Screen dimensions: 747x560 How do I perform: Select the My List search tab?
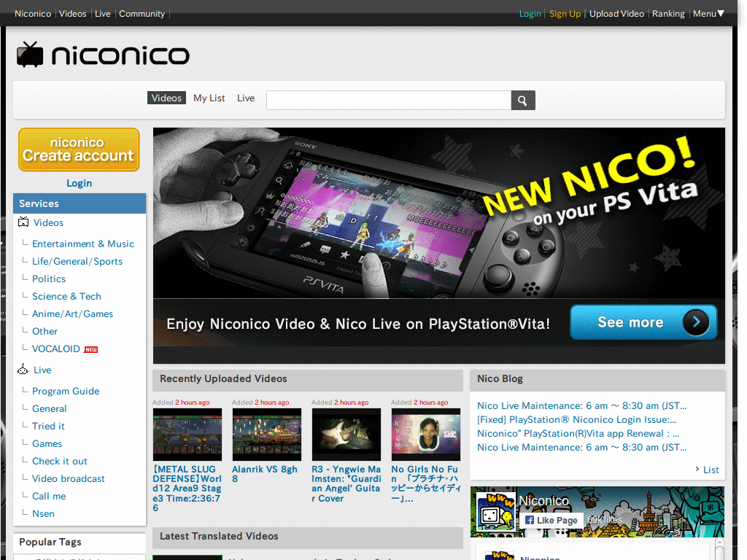click(x=209, y=98)
